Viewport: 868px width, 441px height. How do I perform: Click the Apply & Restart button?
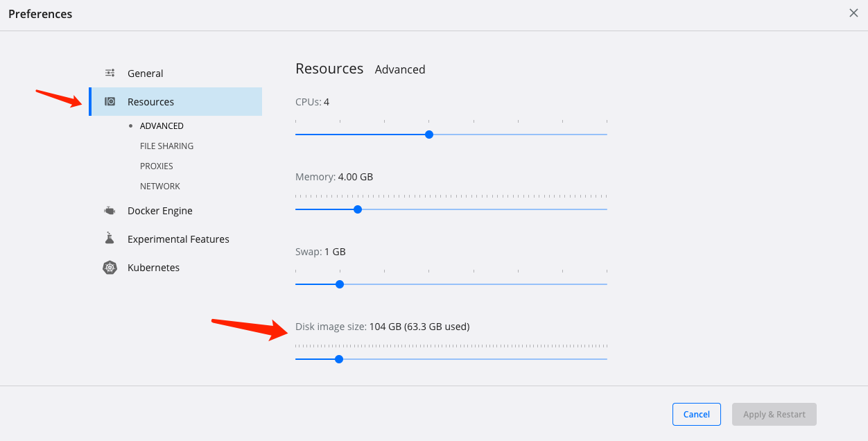click(774, 415)
